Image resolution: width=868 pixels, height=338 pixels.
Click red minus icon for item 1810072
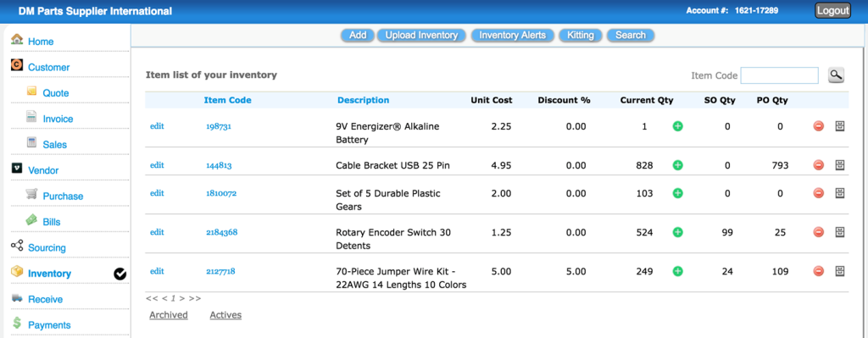tap(819, 193)
